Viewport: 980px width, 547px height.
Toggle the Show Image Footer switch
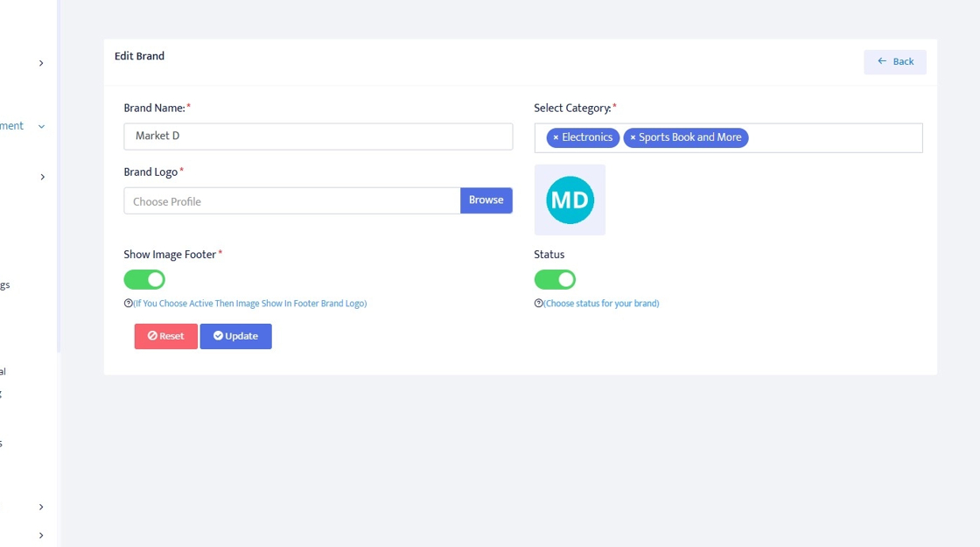coord(144,279)
